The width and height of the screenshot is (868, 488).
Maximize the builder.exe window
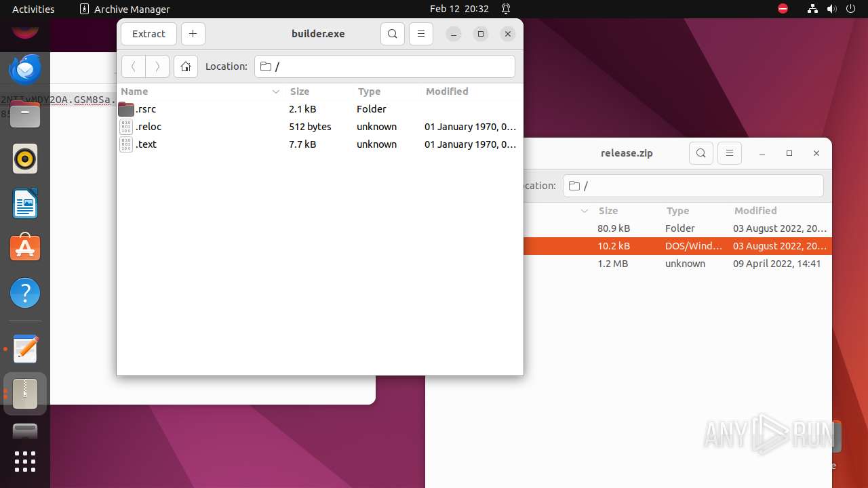click(481, 34)
